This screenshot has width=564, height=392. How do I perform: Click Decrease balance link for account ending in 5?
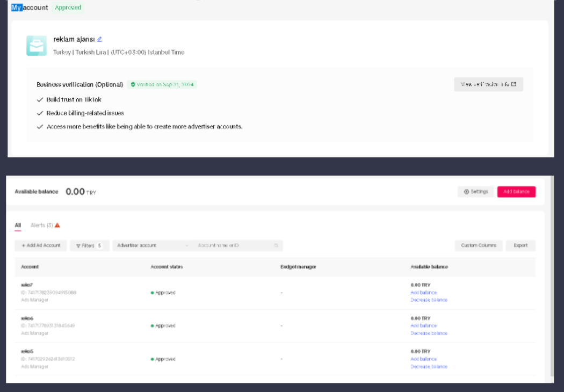point(429,367)
